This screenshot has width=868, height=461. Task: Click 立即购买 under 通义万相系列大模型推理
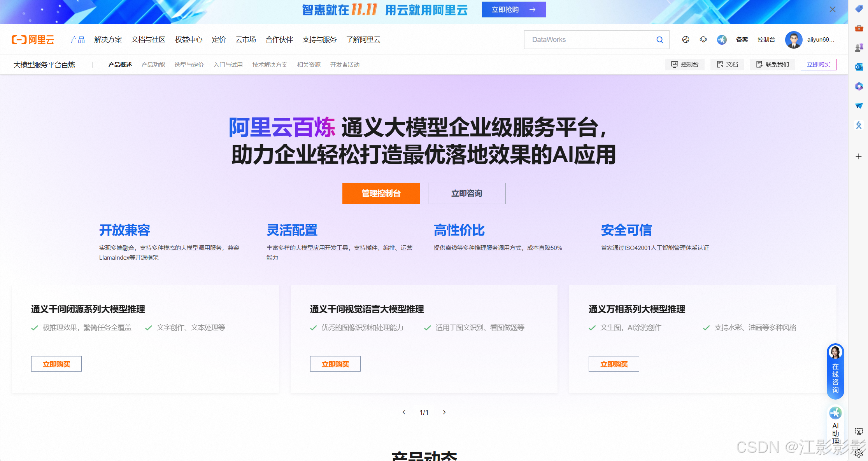pyautogui.click(x=614, y=364)
